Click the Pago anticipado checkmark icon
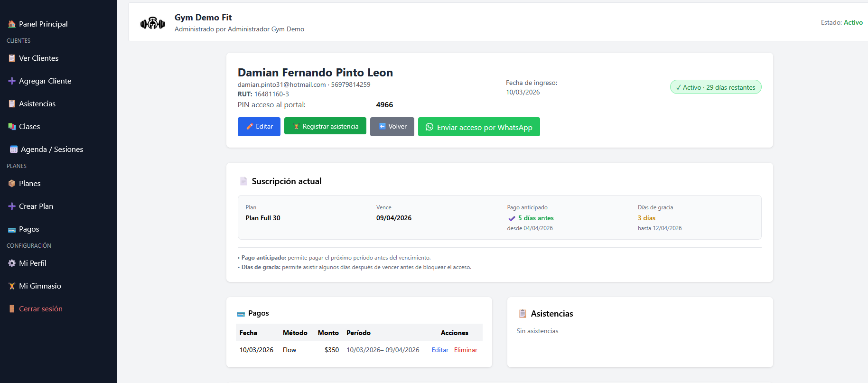The image size is (868, 383). coord(512,218)
